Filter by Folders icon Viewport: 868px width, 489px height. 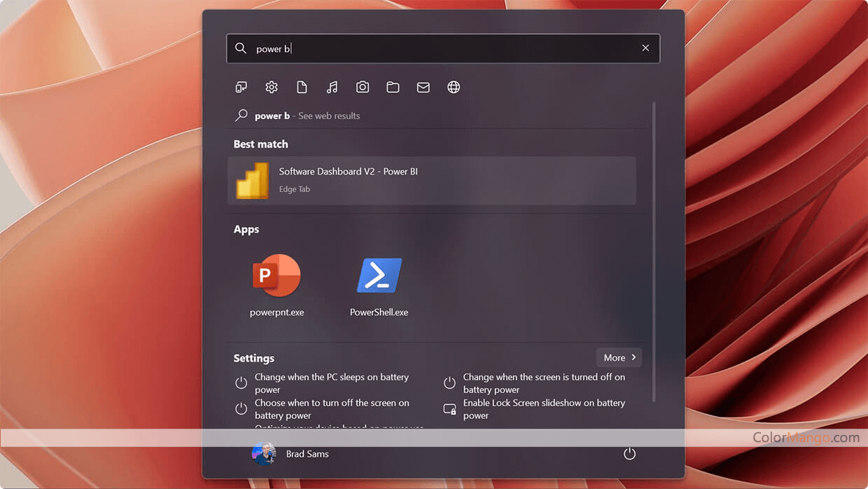click(393, 88)
